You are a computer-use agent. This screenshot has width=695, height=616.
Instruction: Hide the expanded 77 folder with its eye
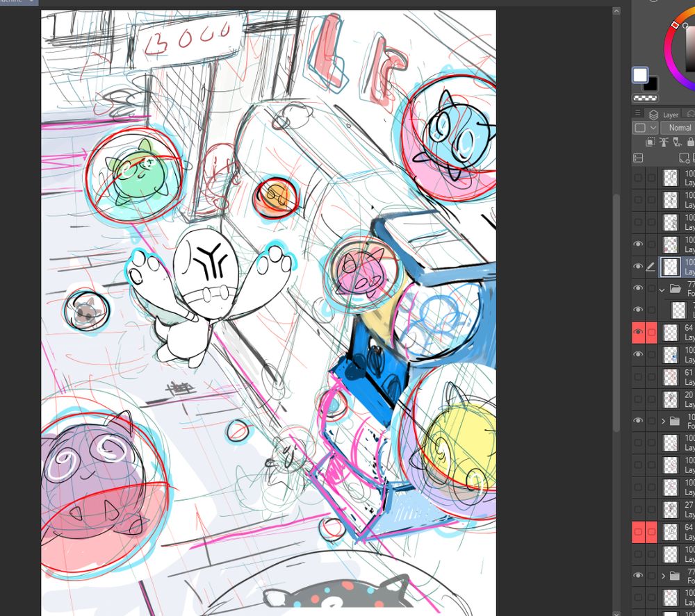pyautogui.click(x=638, y=288)
